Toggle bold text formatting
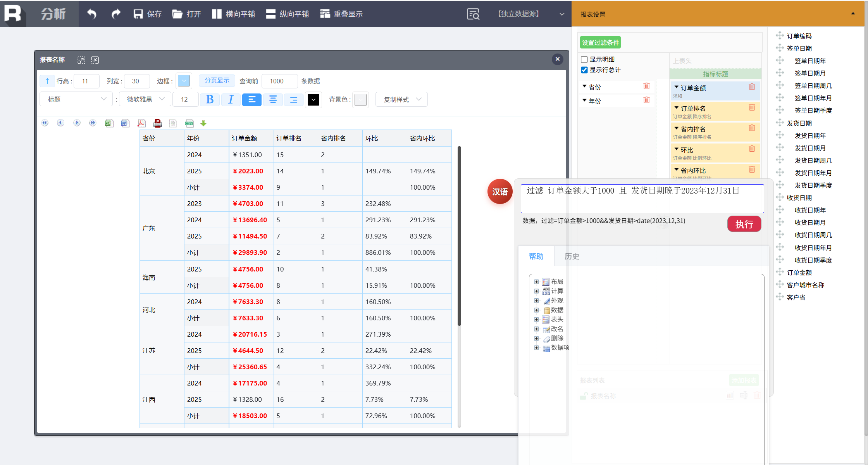Image resolution: width=868 pixels, height=465 pixels. click(210, 100)
